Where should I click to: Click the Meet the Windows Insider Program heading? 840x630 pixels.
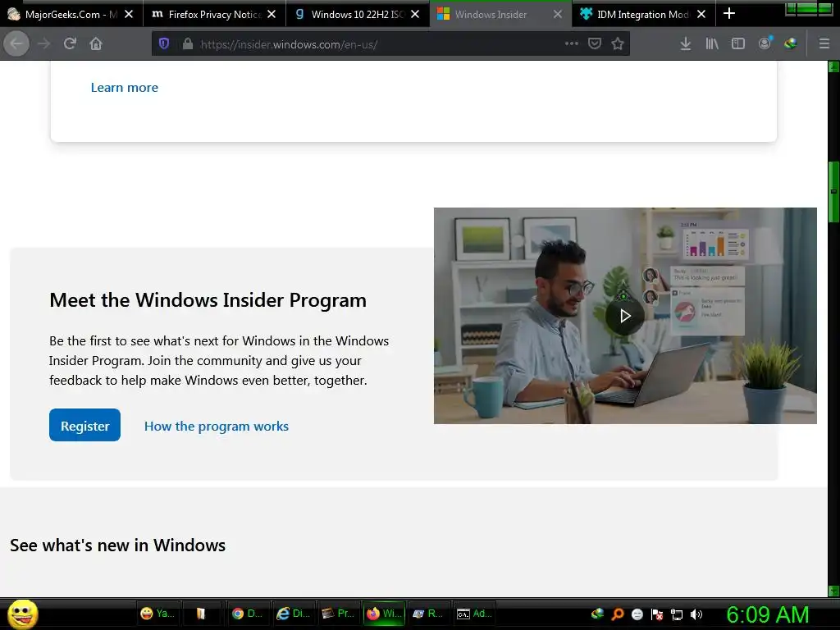208,300
